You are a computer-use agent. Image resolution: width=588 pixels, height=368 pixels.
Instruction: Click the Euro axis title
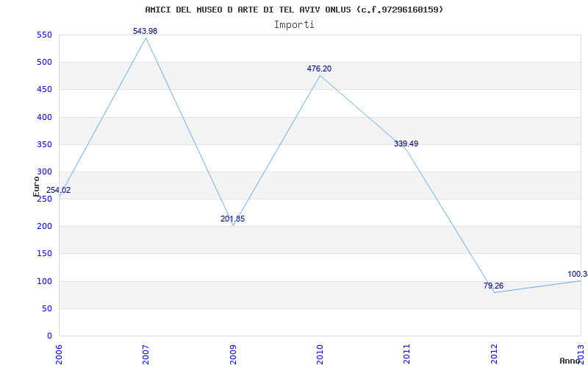pos(36,186)
